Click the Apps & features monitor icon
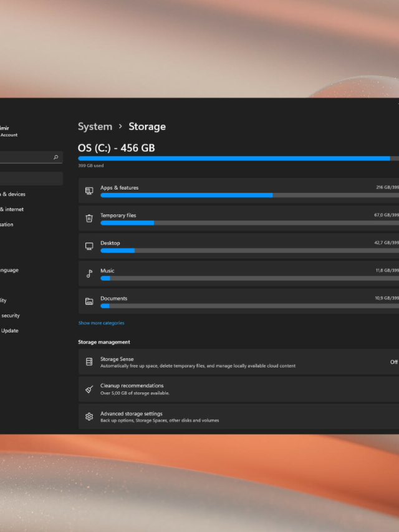This screenshot has width=399, height=532. click(89, 191)
